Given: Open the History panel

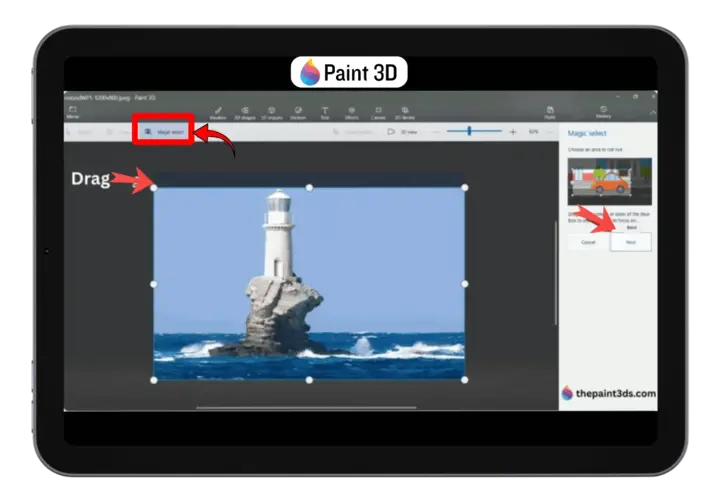Looking at the screenshot, I should pos(603,111).
